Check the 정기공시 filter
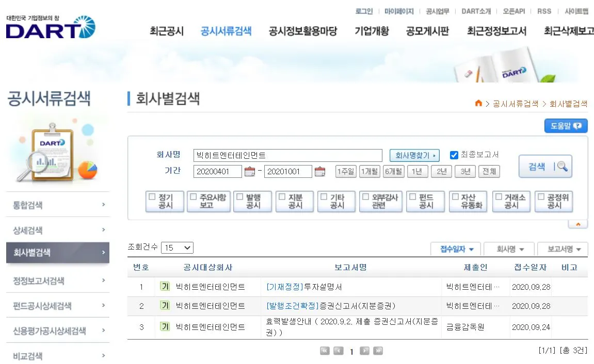Viewport: 594px width, 364px height. point(152,197)
